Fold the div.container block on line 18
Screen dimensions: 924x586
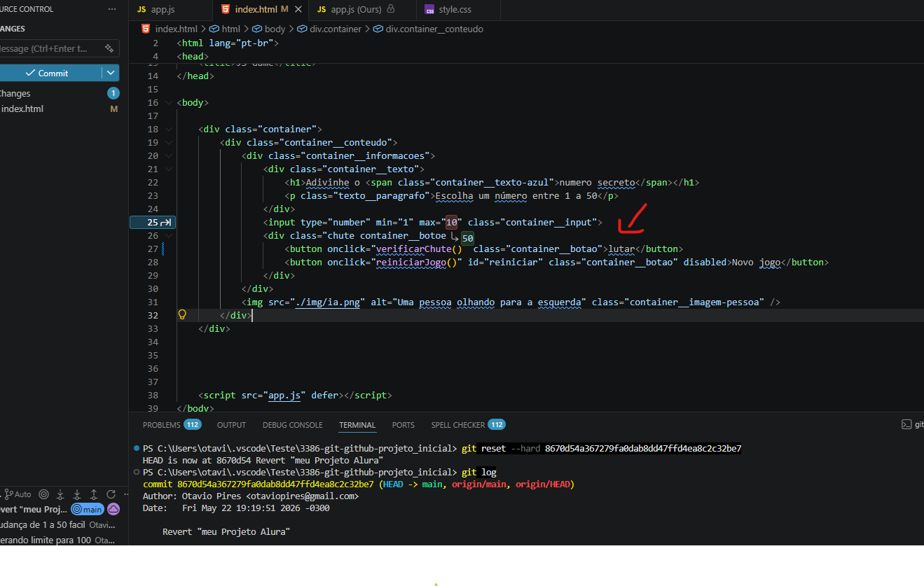click(169, 129)
